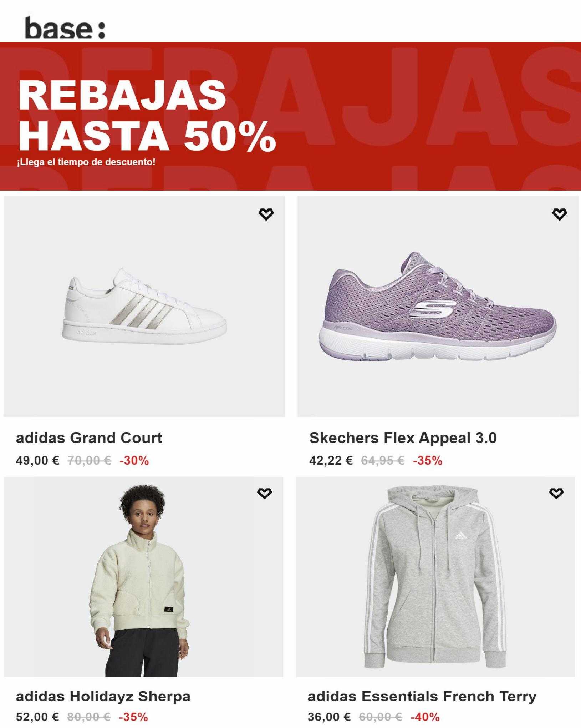Click the Rebajas hasta 50% banner
The width and height of the screenshot is (581, 728).
pyautogui.click(x=290, y=116)
